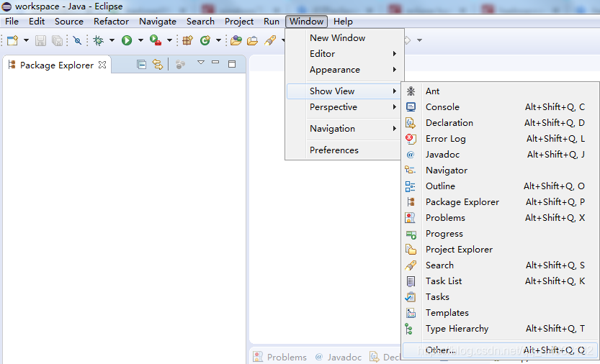
Task: Click the Save All toolbar icon
Action: click(x=57, y=40)
